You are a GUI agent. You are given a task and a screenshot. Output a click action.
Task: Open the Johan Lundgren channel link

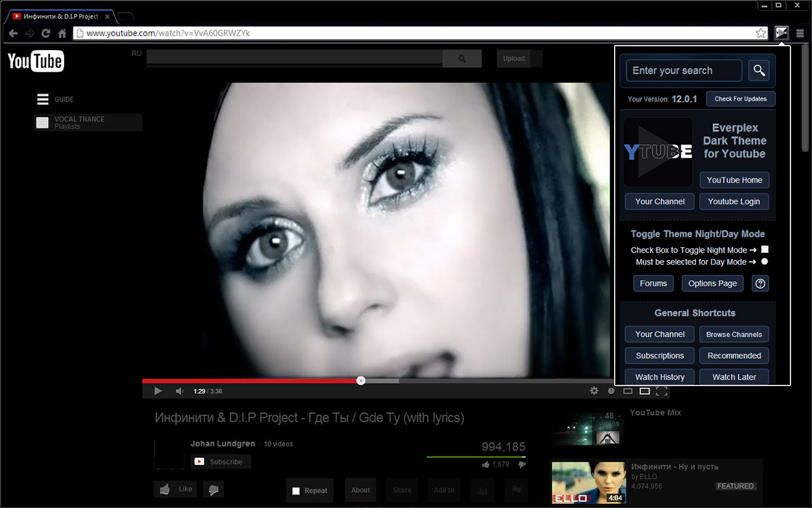point(223,444)
